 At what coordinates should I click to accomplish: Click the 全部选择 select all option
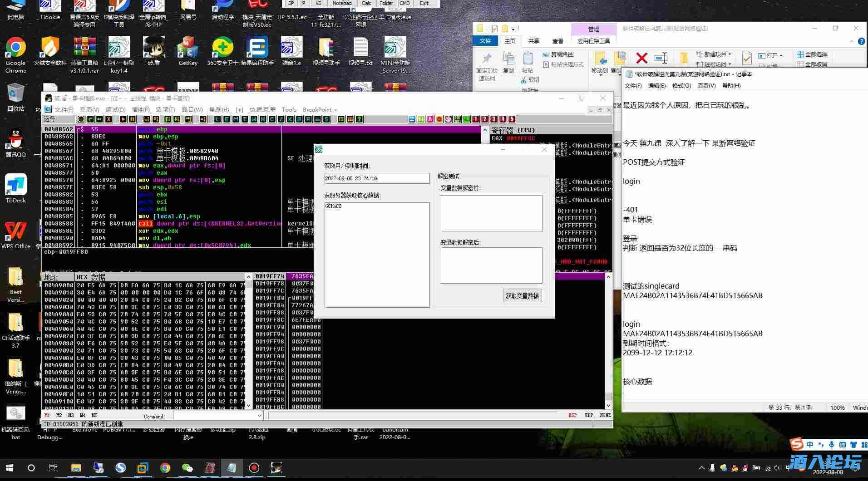(812, 54)
